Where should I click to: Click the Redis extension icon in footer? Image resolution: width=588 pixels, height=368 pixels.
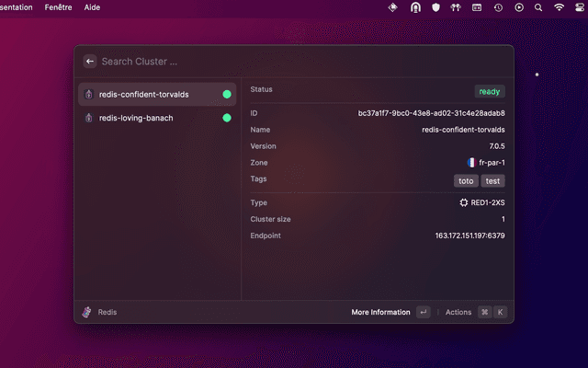pyautogui.click(x=87, y=312)
